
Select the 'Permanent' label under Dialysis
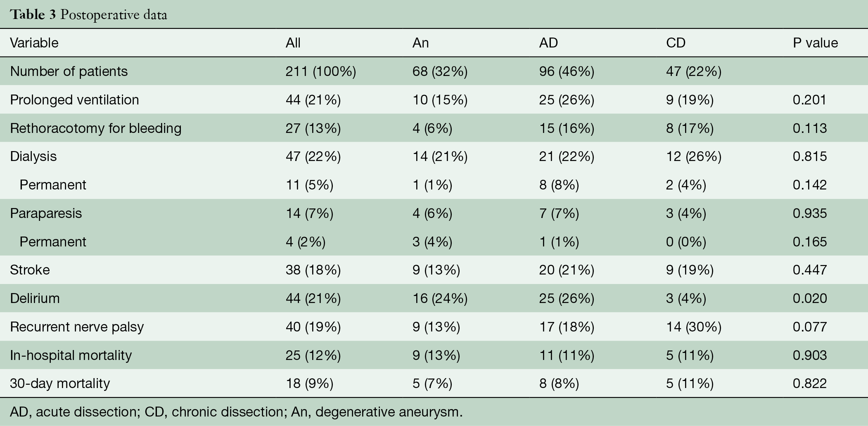(53, 185)
